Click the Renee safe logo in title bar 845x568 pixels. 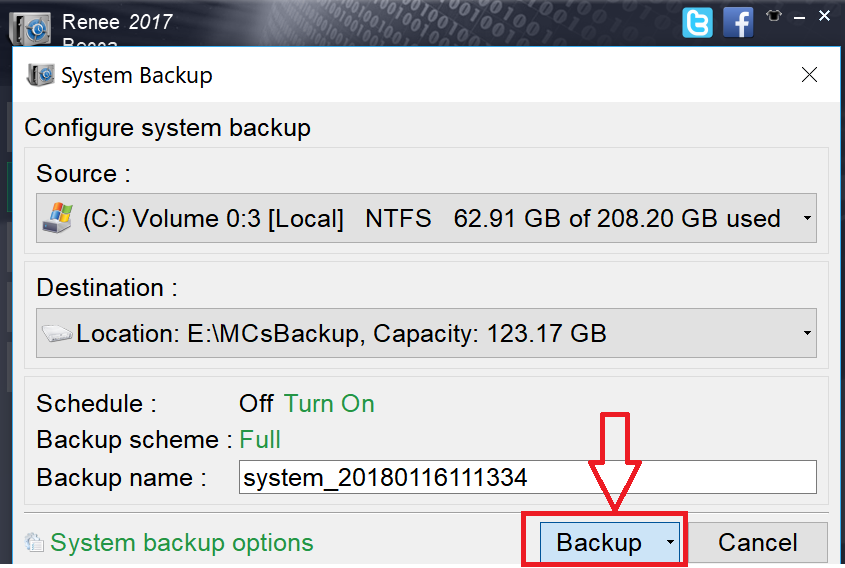coord(30,28)
